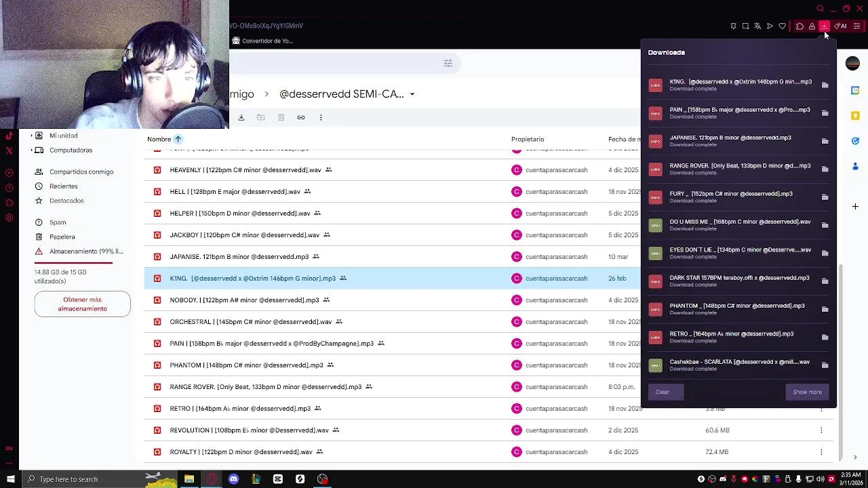Screen dimensions: 868x488
Task: Click Show more in Downloads panel
Action: point(807,392)
